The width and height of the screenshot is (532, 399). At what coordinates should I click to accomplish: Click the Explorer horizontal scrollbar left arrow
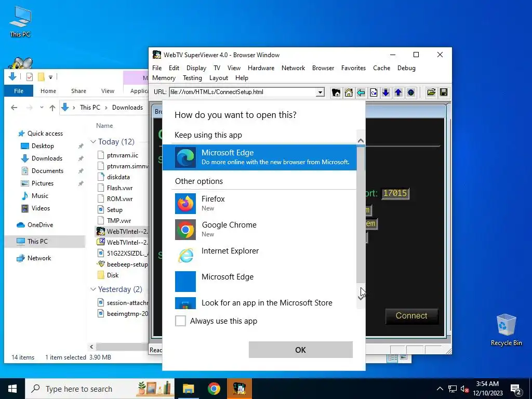(91, 347)
